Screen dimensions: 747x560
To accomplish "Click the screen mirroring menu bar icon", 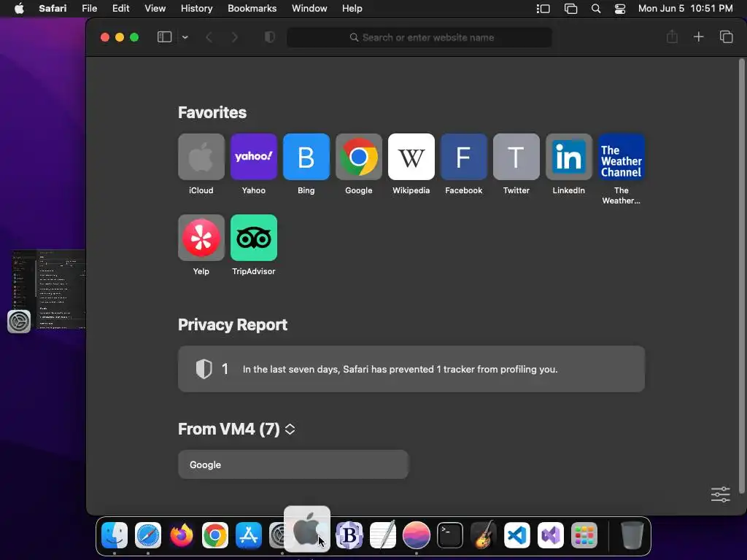I will click(570, 9).
